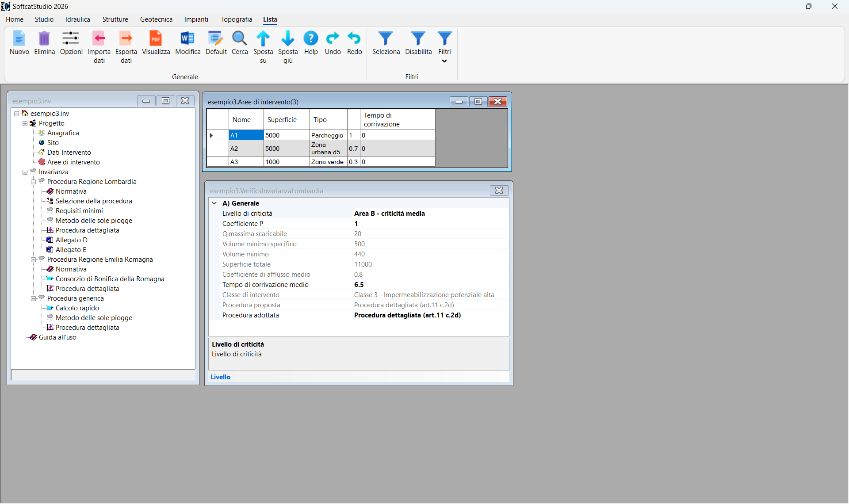Collapse the A) Generale property group
849x504 pixels.
pyautogui.click(x=214, y=203)
